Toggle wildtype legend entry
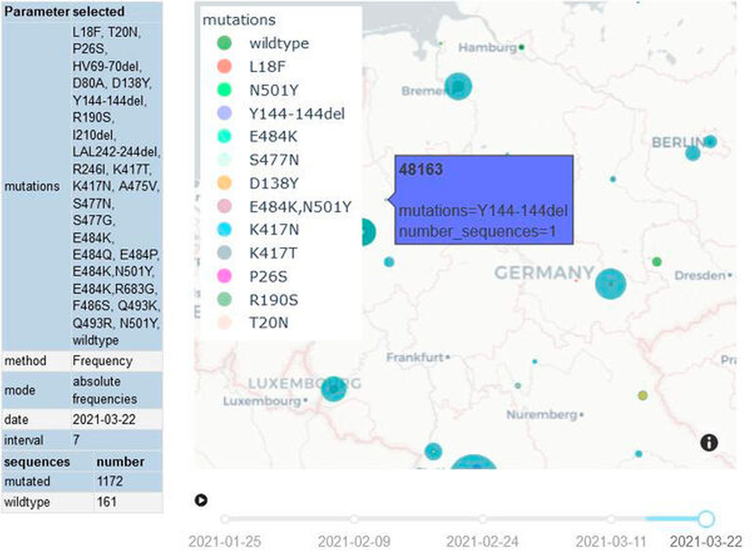Viewport: 752px width, 560px height. [x=279, y=43]
